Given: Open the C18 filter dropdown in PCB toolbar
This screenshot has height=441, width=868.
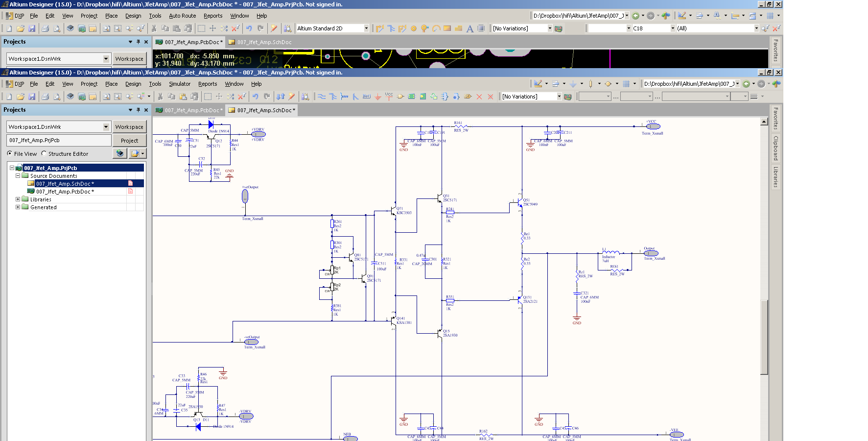Looking at the screenshot, I should (x=673, y=28).
